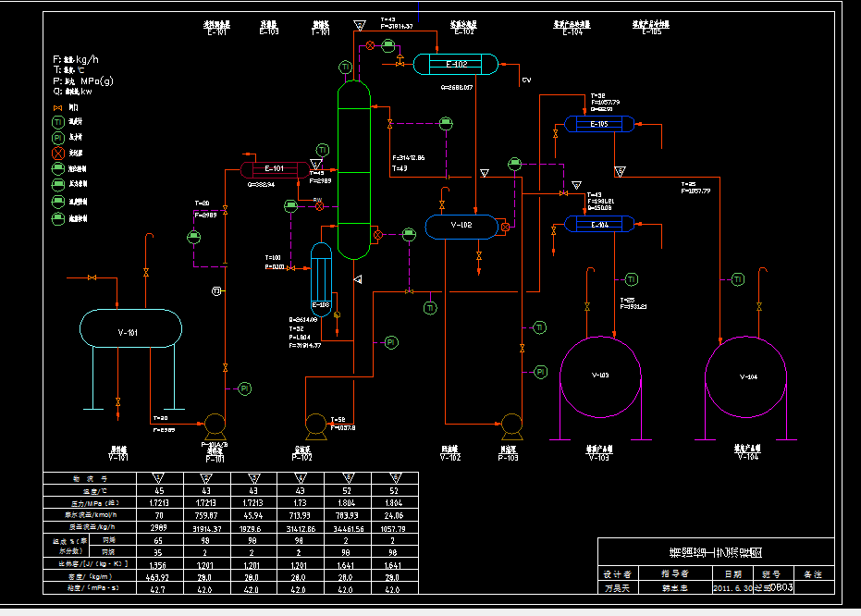Select the V-104 spherical product tank

point(745,376)
